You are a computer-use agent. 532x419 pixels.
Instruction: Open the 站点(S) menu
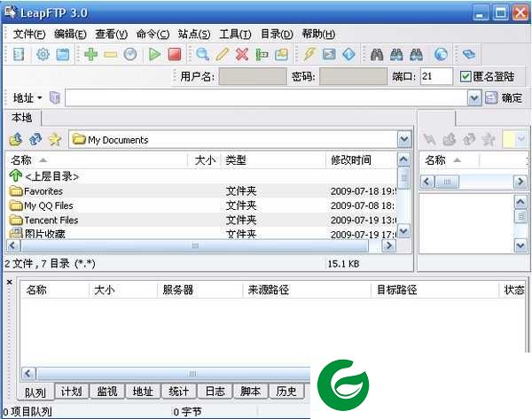click(194, 35)
